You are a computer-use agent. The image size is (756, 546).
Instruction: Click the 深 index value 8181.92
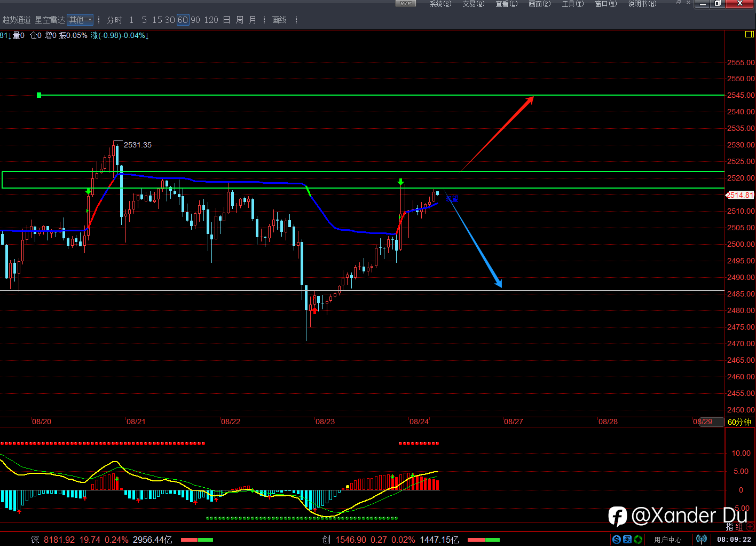(59, 540)
